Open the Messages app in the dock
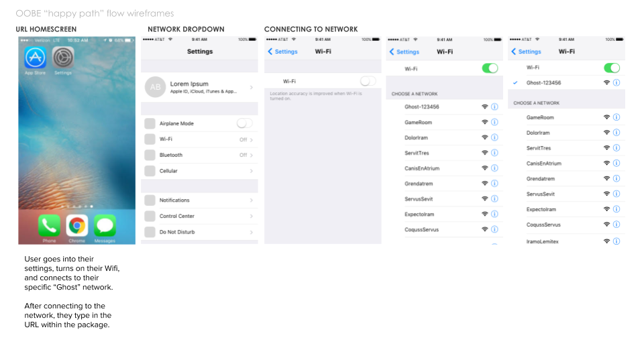The image size is (644, 362). [105, 226]
